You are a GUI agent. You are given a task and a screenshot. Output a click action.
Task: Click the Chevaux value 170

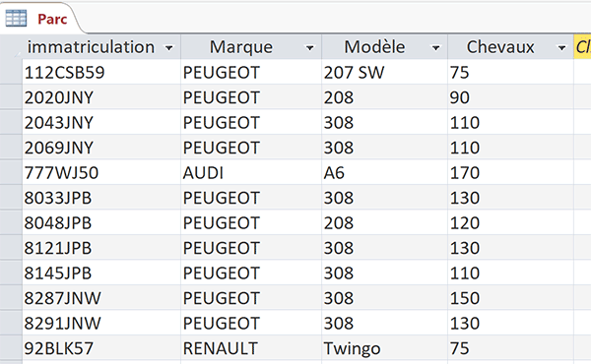510,172
